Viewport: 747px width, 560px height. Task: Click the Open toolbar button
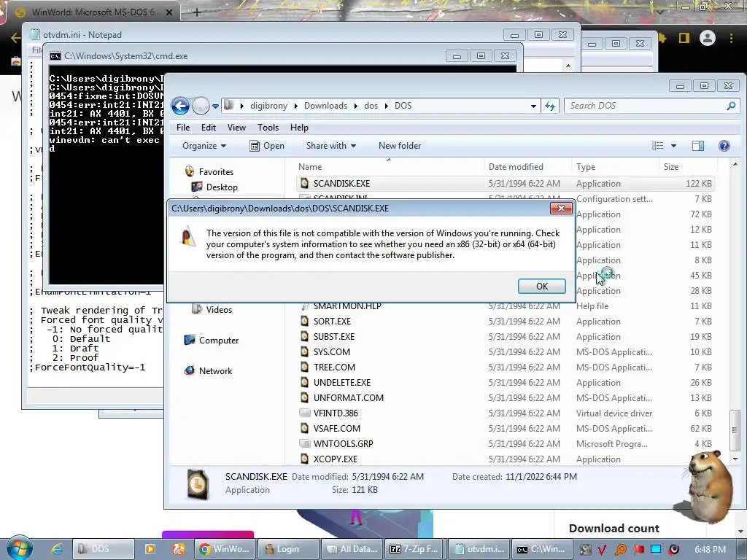pos(267,146)
